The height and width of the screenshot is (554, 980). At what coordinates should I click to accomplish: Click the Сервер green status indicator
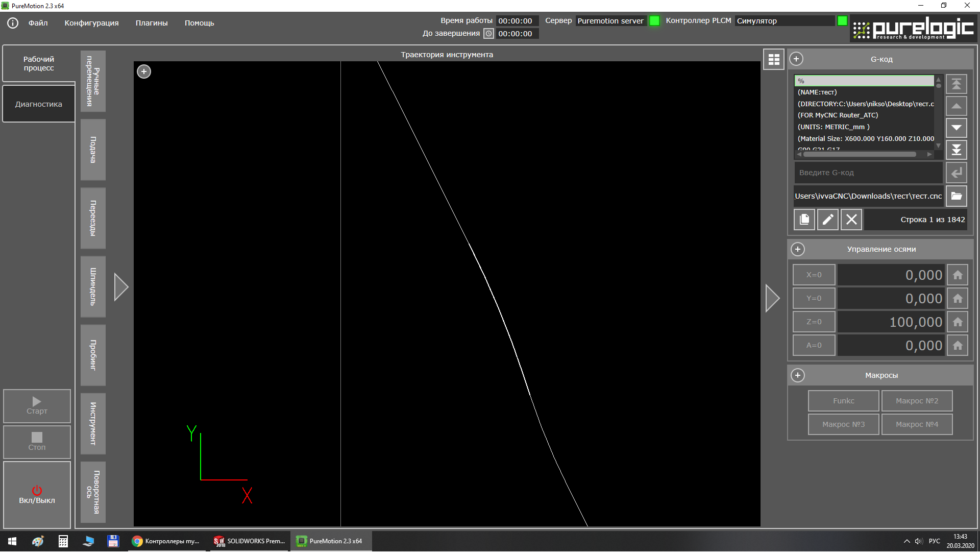(x=654, y=21)
